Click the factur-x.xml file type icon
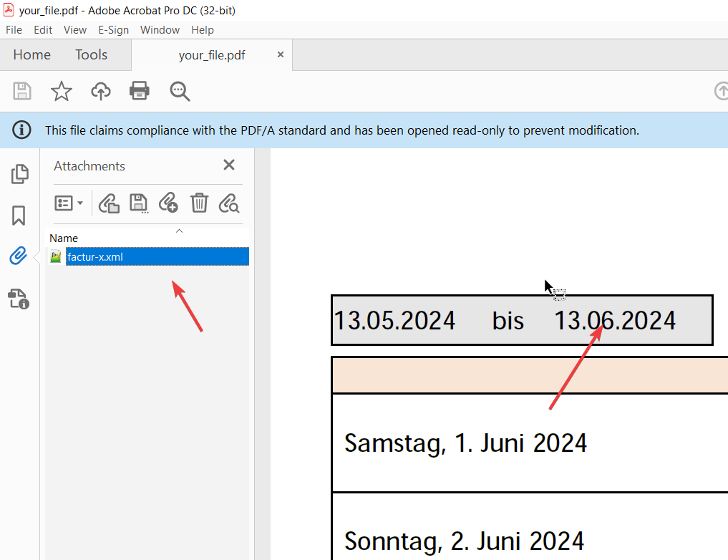Viewport: 728px width, 560px height. [x=56, y=256]
